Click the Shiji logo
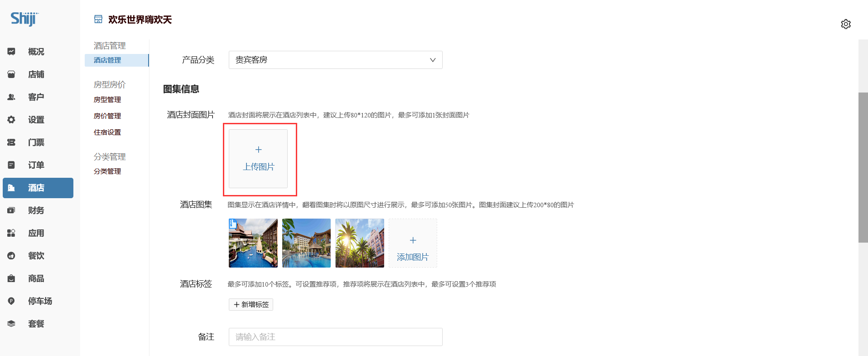The width and height of the screenshot is (868, 356). (x=24, y=19)
